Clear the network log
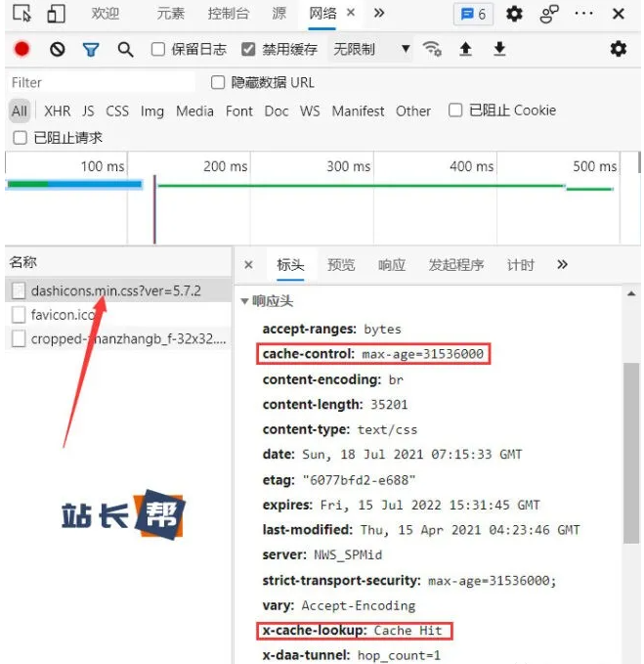 57,50
